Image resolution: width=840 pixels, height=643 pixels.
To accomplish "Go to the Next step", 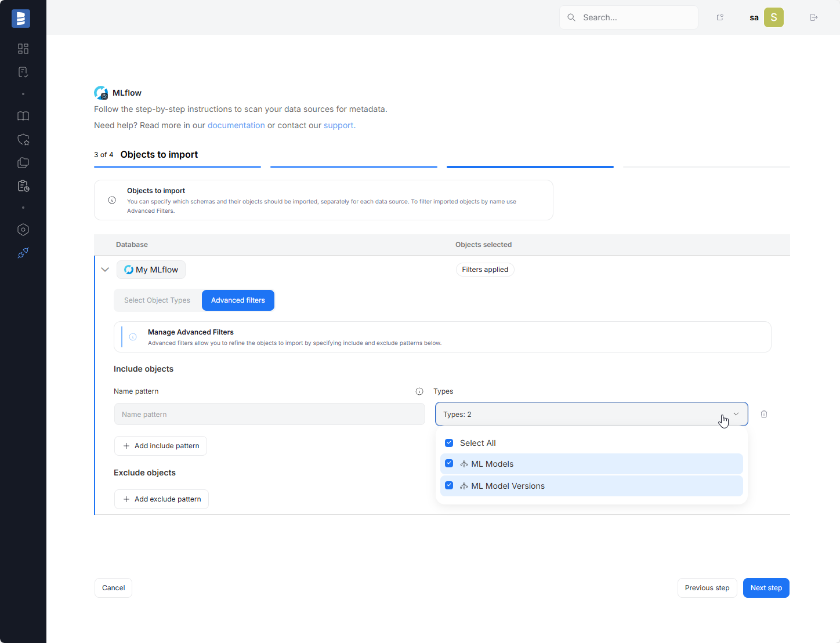I will (766, 588).
